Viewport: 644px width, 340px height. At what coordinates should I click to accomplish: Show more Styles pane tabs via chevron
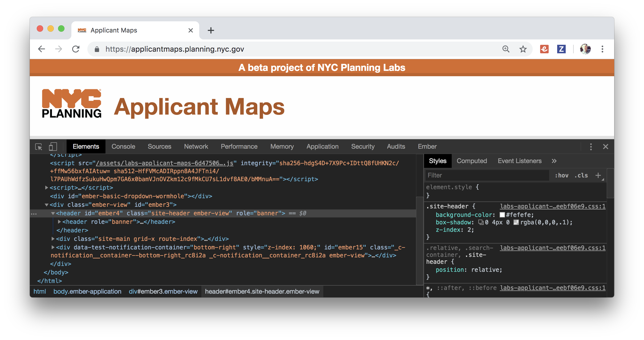(554, 161)
